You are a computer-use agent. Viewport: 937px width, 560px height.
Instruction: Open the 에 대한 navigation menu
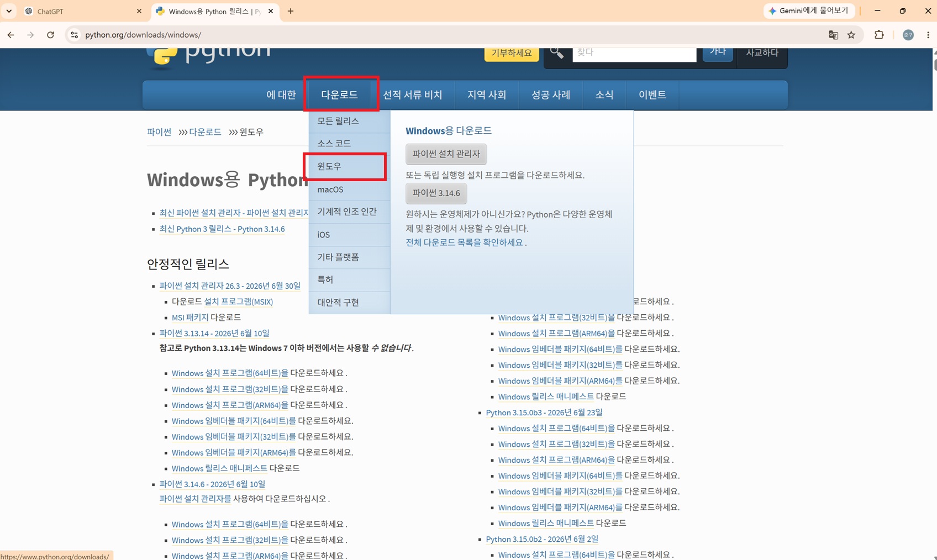[x=281, y=95]
